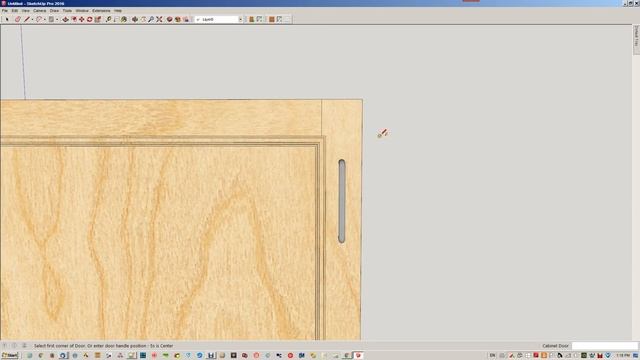The image size is (640, 360).
Task: Choose the Offset tool
Action: point(74,19)
